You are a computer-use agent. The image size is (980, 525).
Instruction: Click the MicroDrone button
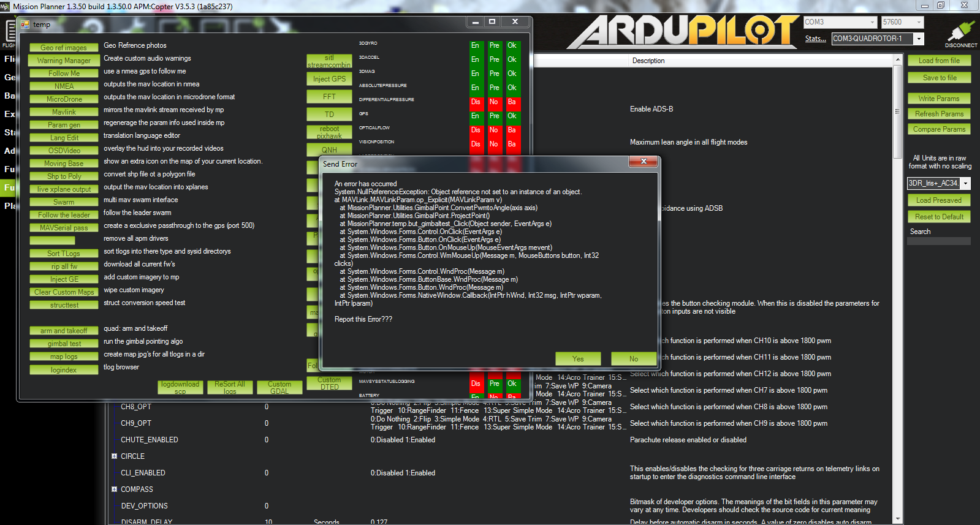coord(64,99)
